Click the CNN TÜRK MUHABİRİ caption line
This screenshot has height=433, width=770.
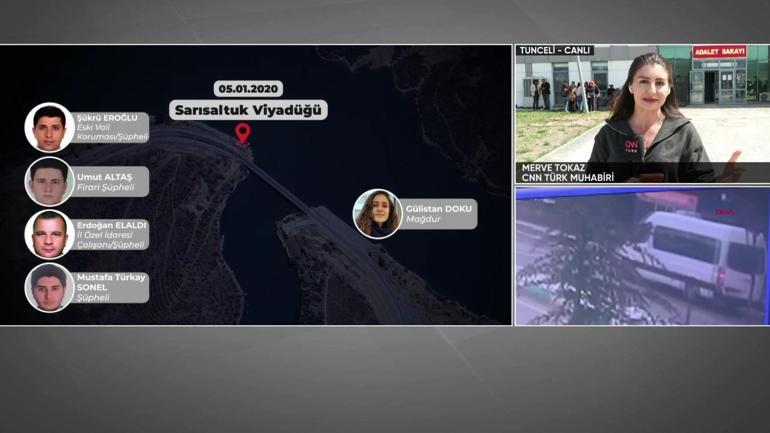[567, 177]
